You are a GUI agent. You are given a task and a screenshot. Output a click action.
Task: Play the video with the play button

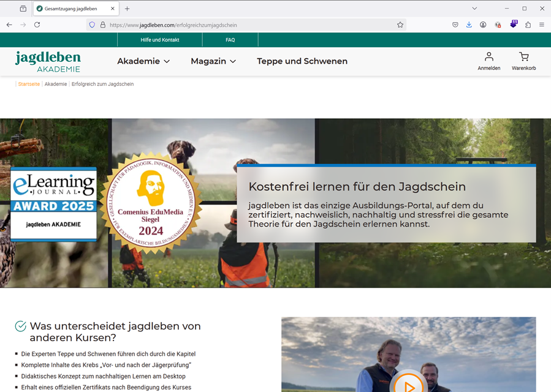coord(409,386)
